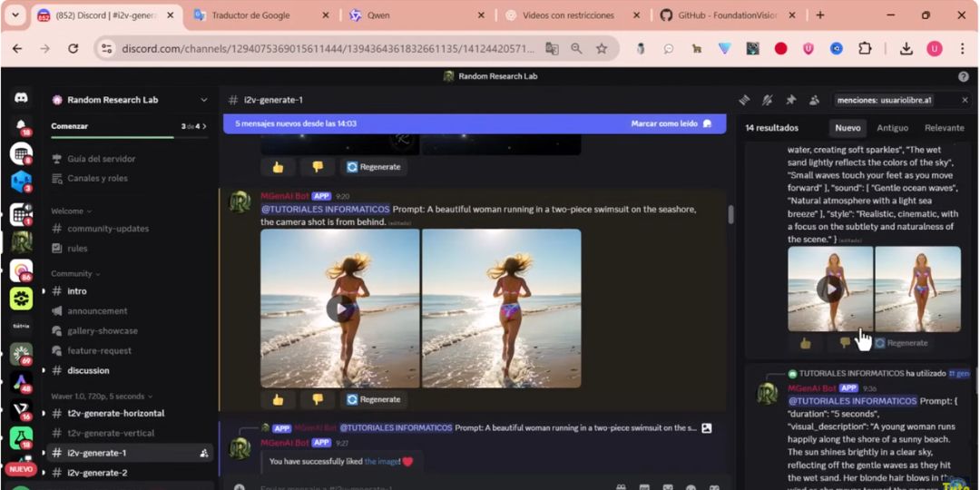Open Chrome downloads icon
The width and height of the screenshot is (980, 490).
(x=906, y=49)
